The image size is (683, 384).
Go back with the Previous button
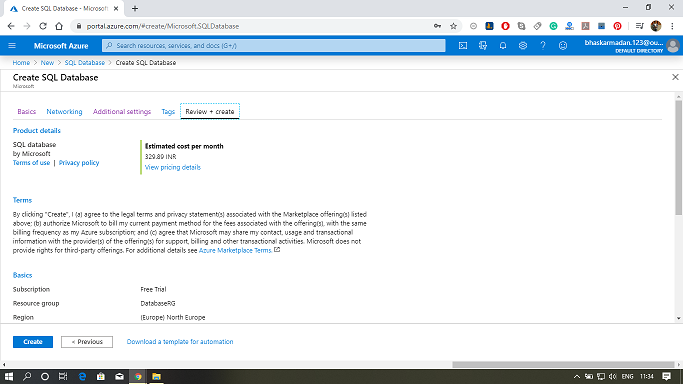(x=87, y=342)
